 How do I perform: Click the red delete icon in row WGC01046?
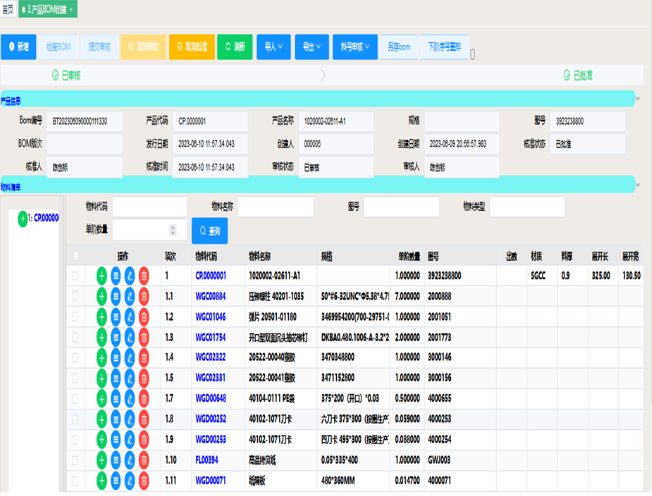pyautogui.click(x=144, y=317)
